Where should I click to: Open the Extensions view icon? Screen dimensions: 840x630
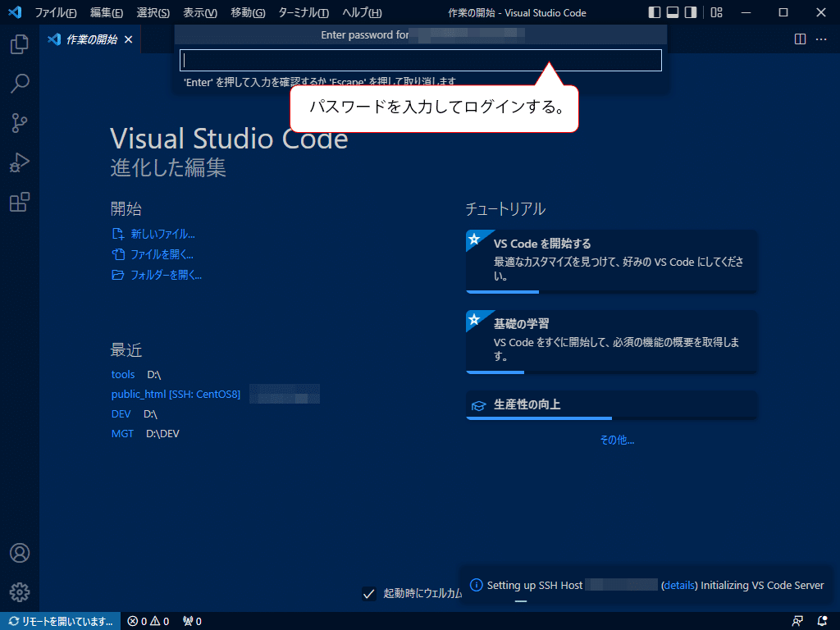[20, 202]
